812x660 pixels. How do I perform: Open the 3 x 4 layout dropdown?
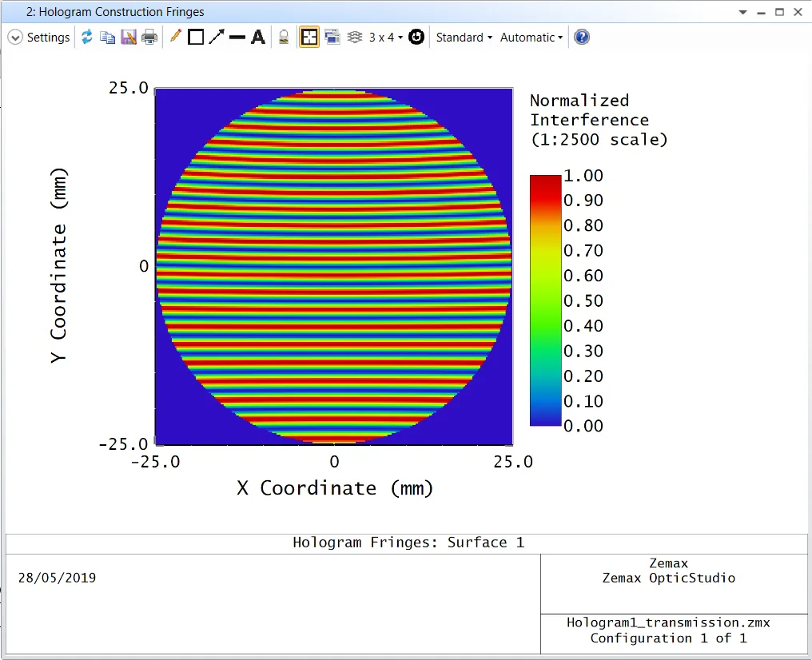pos(385,38)
